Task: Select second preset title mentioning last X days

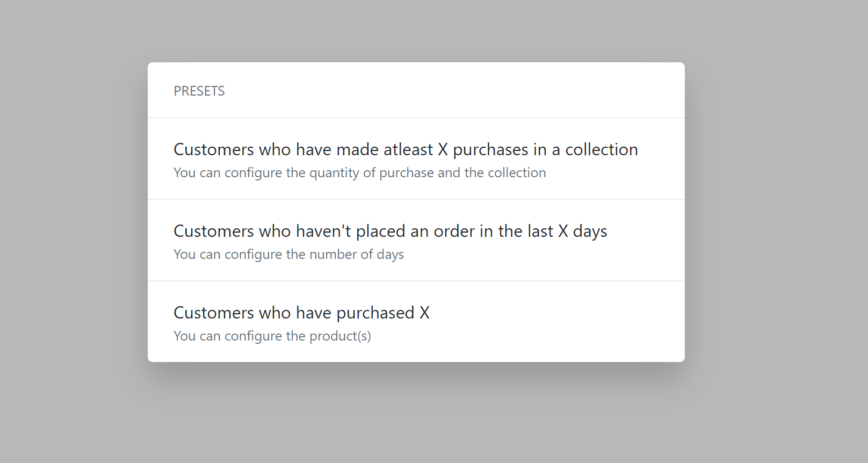Action: 390,231
